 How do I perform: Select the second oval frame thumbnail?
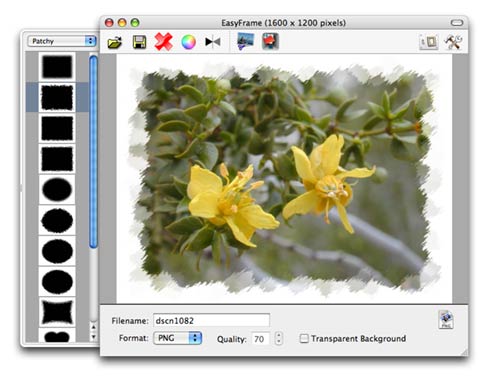pyautogui.click(x=57, y=220)
